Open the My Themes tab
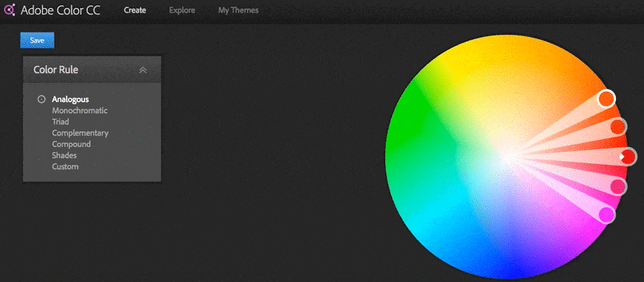 click(x=238, y=10)
